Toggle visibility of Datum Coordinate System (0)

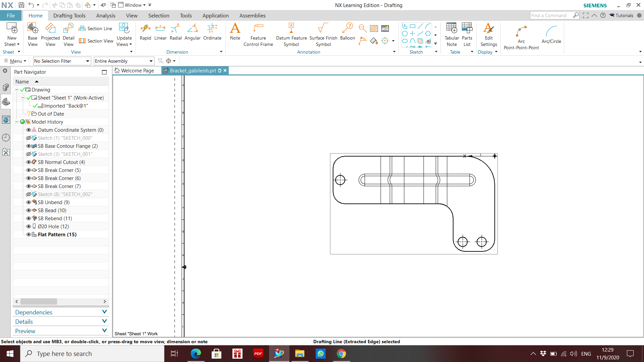click(29, 130)
